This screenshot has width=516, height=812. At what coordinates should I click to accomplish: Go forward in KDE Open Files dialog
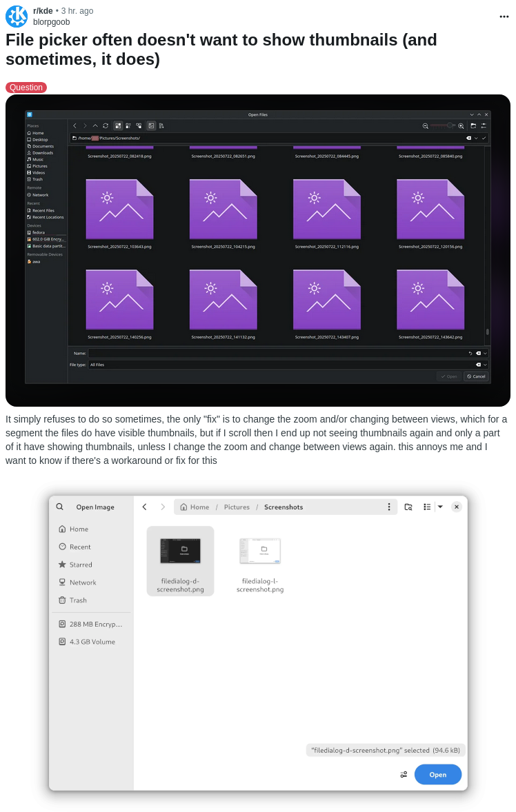click(x=85, y=126)
